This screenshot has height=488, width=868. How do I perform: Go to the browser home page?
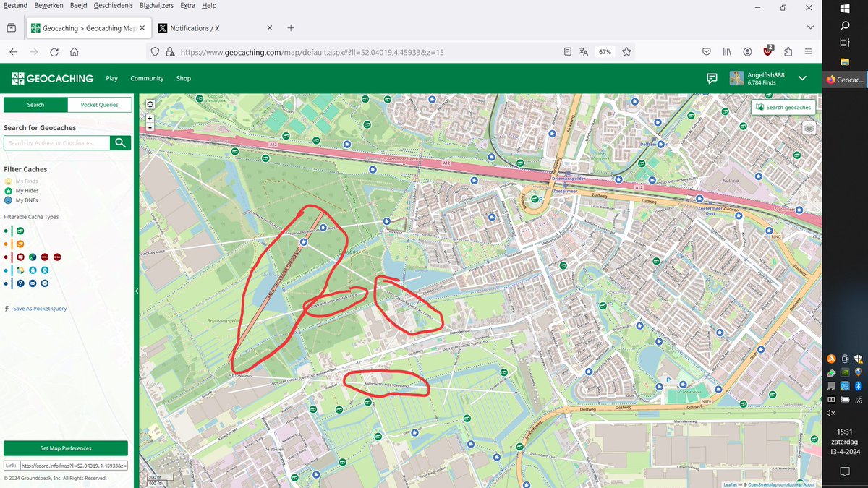75,52
